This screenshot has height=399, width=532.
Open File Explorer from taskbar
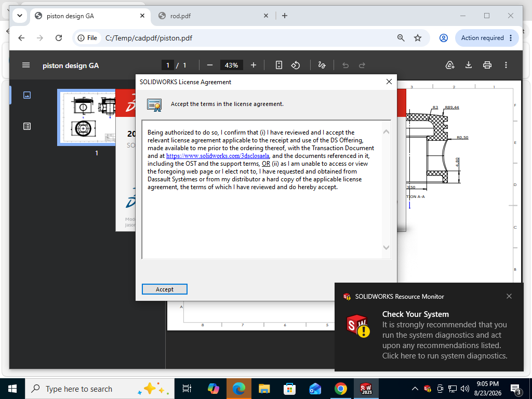(x=264, y=389)
